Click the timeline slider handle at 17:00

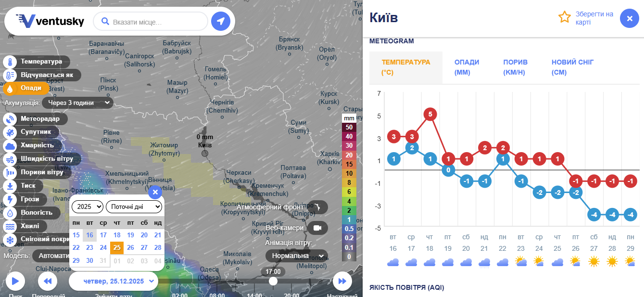273,281
